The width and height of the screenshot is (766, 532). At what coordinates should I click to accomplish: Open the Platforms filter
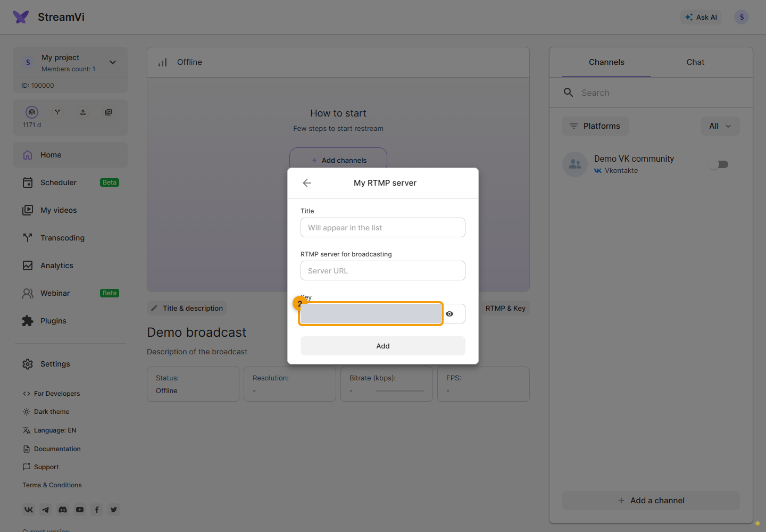click(595, 126)
